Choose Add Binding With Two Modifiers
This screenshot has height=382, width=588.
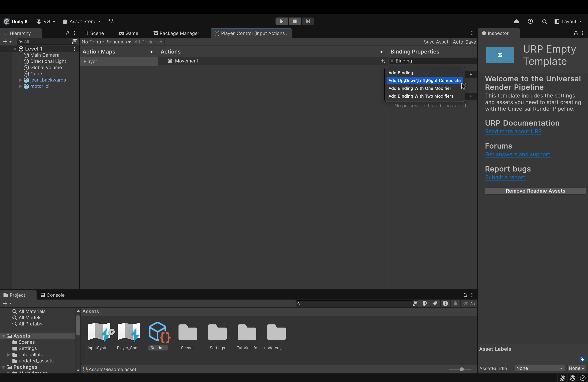[425, 96]
